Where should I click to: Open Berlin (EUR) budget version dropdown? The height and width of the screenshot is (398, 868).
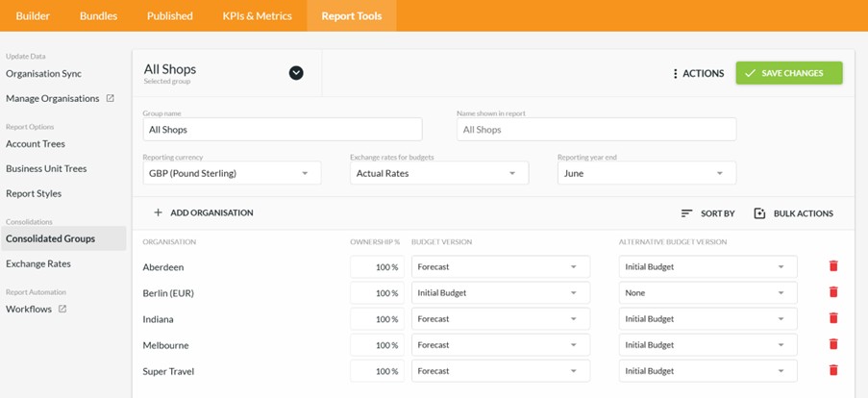pyautogui.click(x=501, y=293)
